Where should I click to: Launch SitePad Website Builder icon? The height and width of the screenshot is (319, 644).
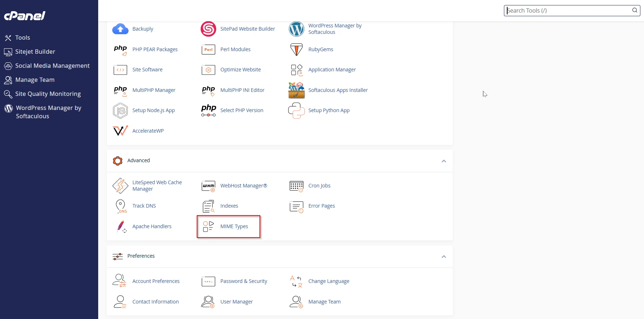click(208, 29)
